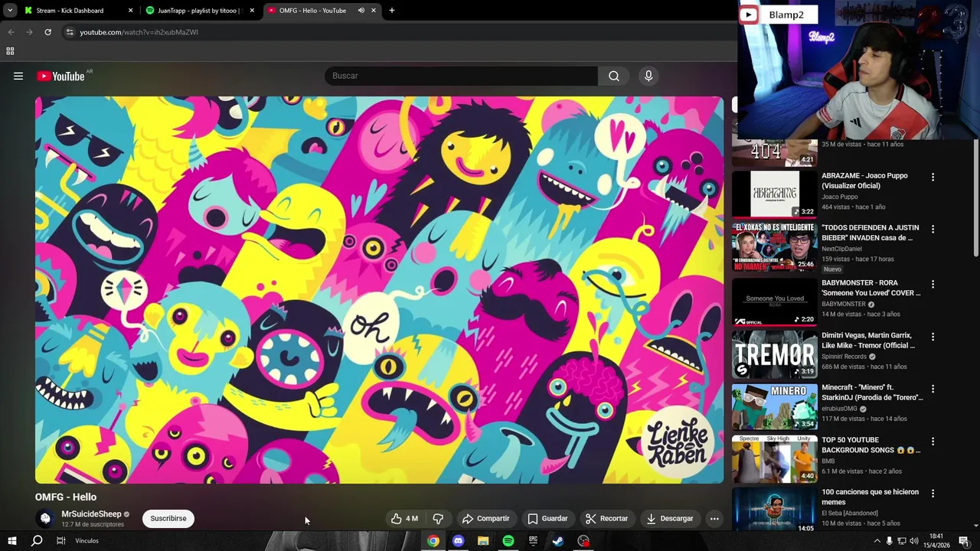The width and height of the screenshot is (980, 551).
Task: Open TOP 50 background songs thumbnail
Action: (x=774, y=459)
